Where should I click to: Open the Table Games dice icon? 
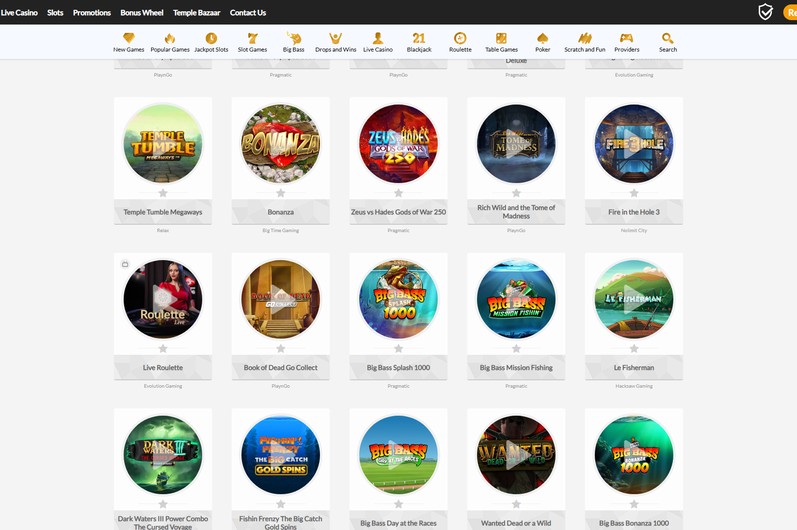pos(501,38)
